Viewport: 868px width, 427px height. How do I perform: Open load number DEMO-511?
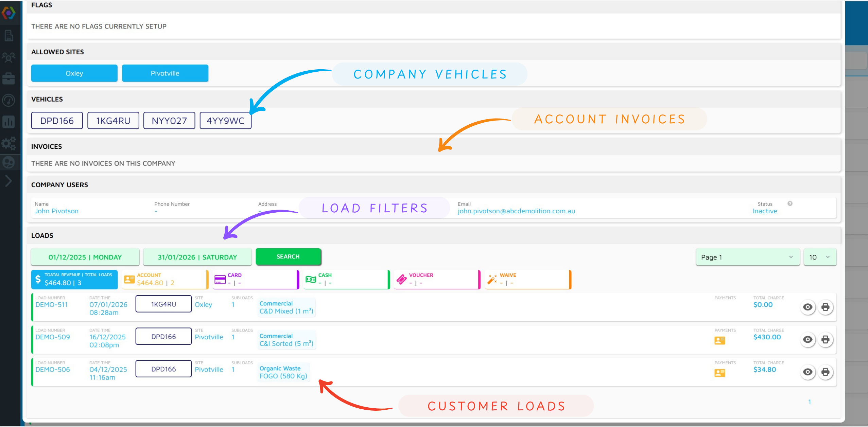tap(51, 305)
